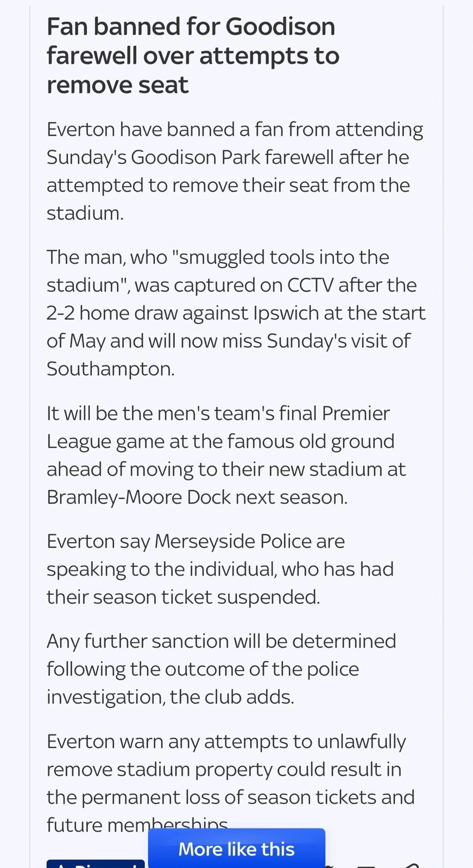Click "Bramley-Moore Dock" in the article
473x868 pixels.
click(x=138, y=497)
